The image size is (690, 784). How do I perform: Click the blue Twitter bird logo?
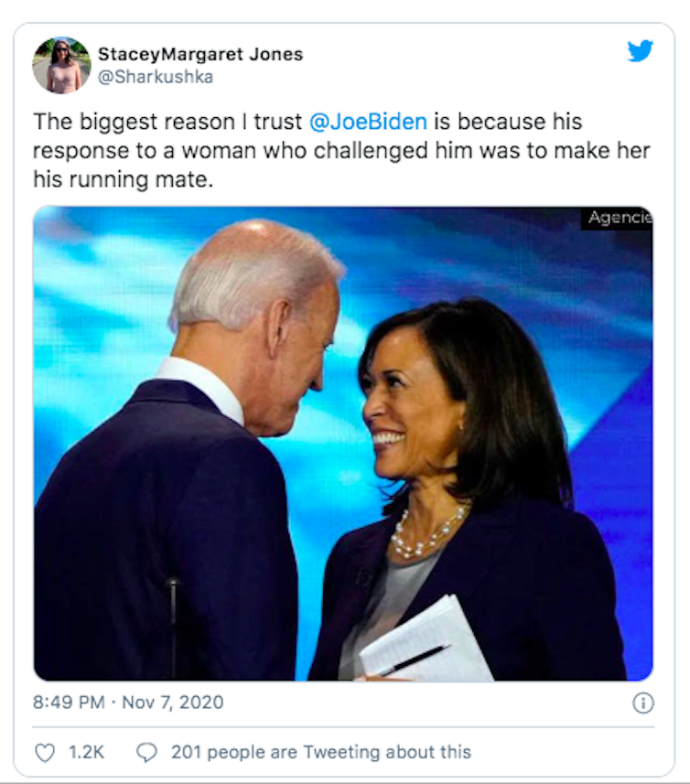(x=640, y=51)
